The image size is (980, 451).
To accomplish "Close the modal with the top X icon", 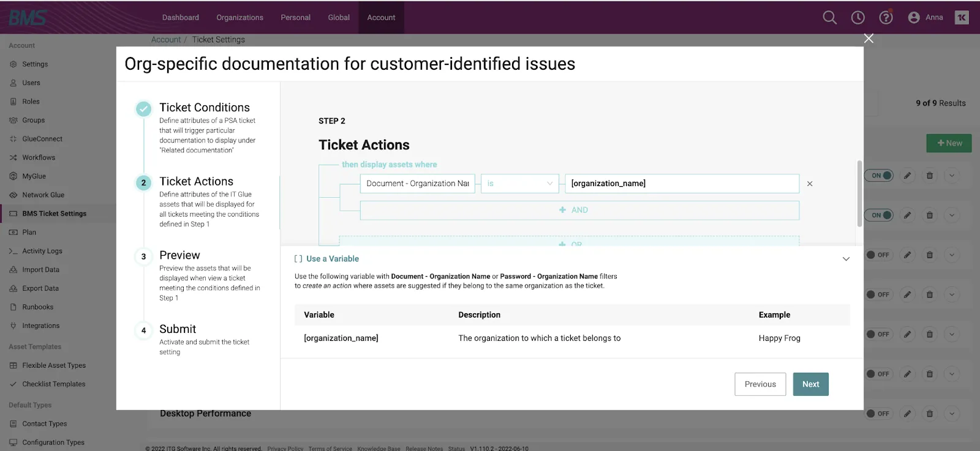I will pos(869,39).
